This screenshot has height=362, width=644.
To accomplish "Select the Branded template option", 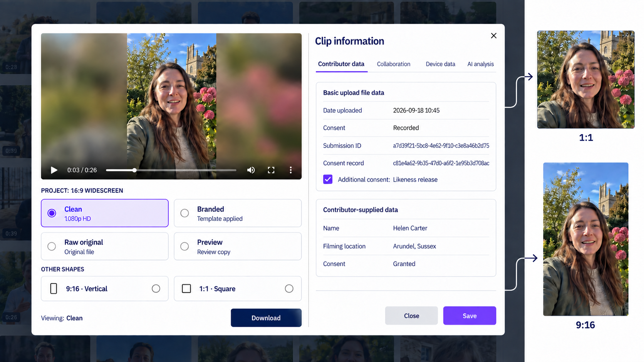I will tap(238, 213).
